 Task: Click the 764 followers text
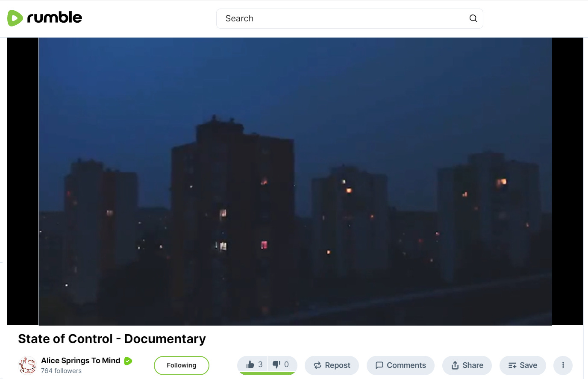[x=61, y=371]
